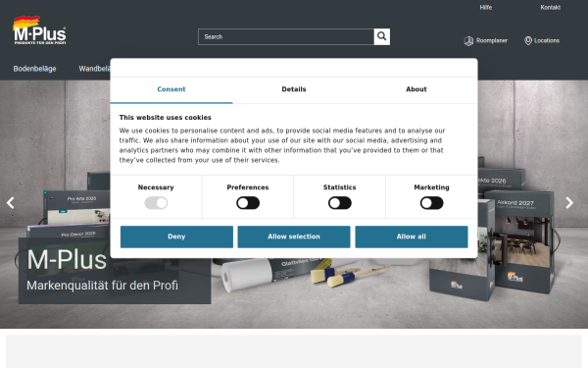Show previous slide with left arrow

[11, 203]
